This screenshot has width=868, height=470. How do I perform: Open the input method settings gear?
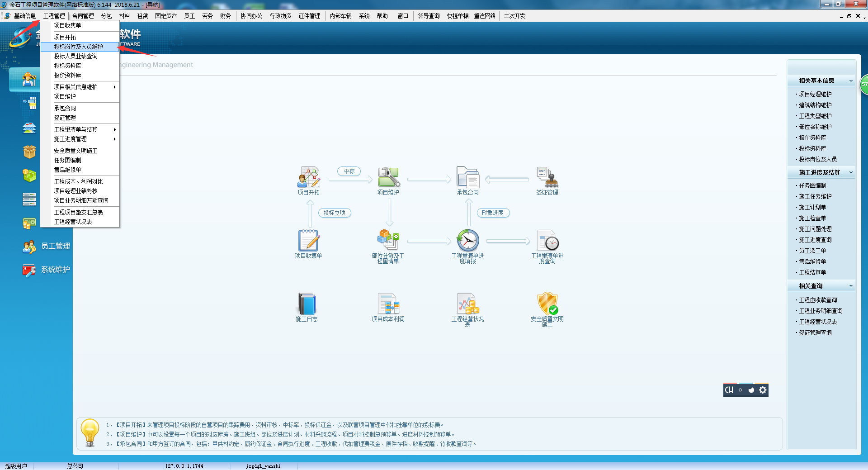(763, 390)
